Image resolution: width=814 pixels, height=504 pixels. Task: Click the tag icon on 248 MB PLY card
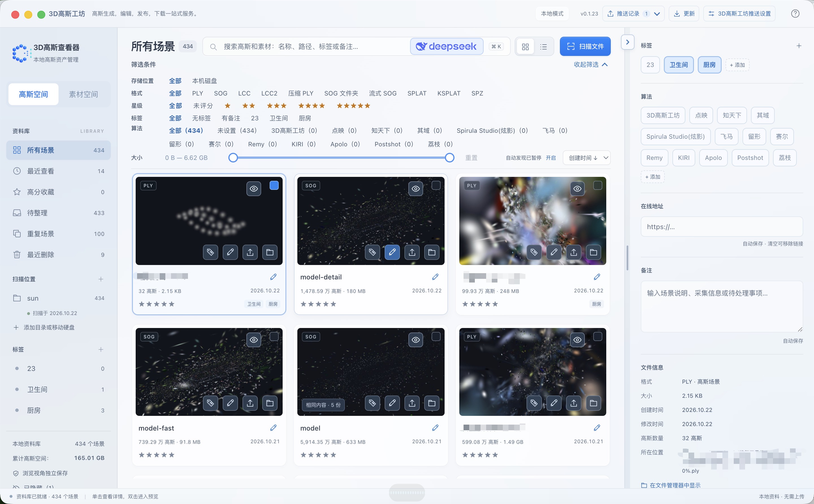click(534, 252)
